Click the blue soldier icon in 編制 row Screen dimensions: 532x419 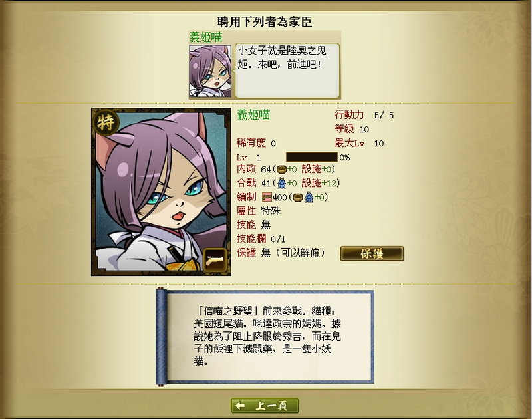pos(309,197)
